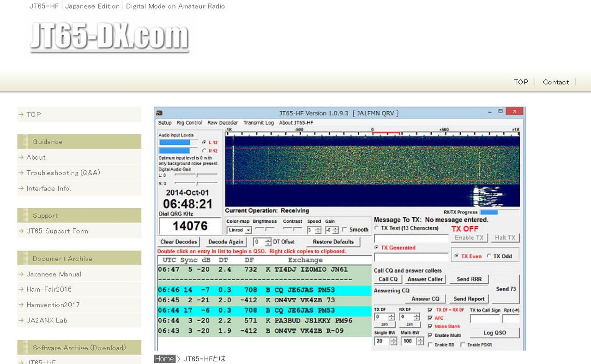Open the TOP link in header navigation
Screen dimensions: 591x364
tap(521, 82)
